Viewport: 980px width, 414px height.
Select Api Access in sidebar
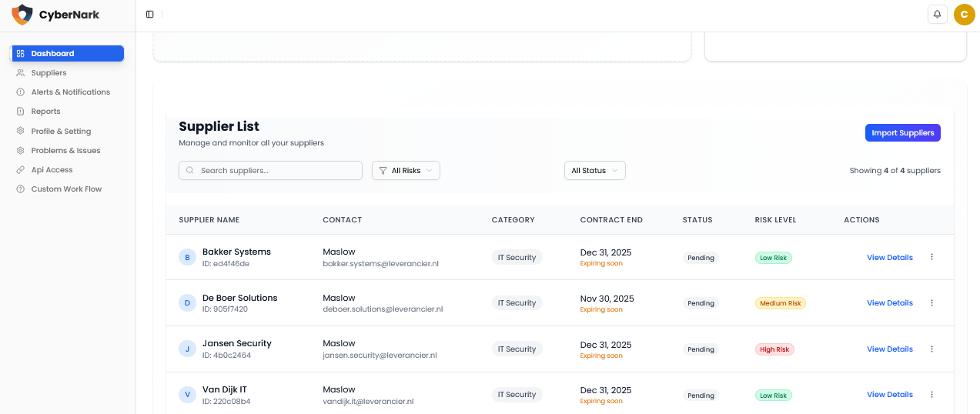[52, 170]
